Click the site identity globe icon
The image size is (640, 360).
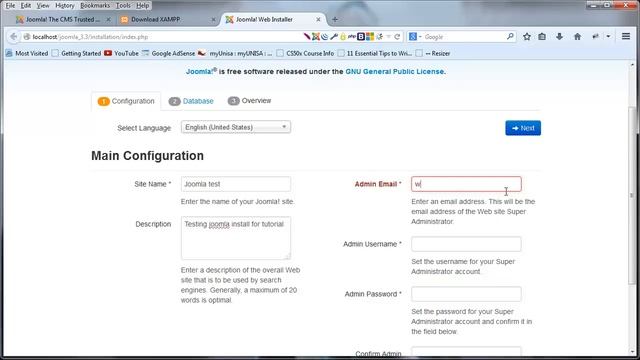pyautogui.click(x=27, y=37)
